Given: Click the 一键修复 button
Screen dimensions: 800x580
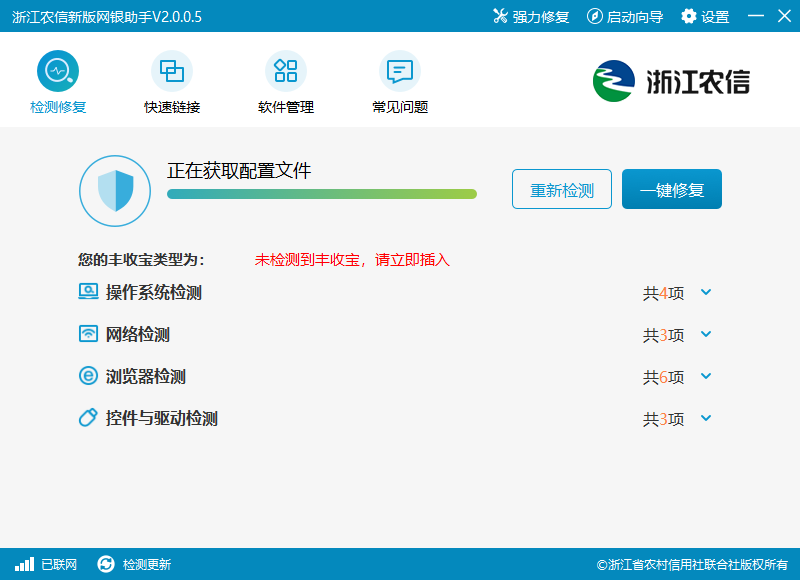Looking at the screenshot, I should (672, 189).
